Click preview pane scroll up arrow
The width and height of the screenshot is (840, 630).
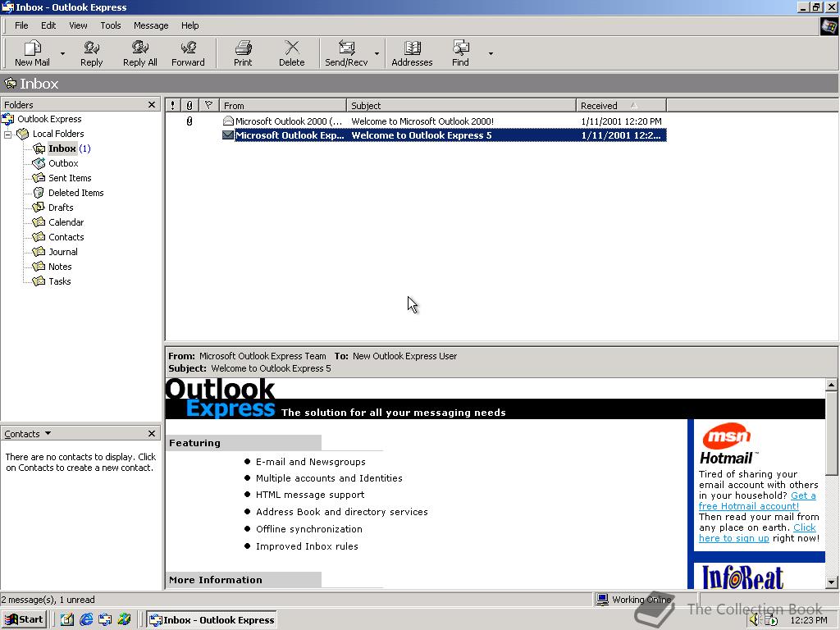pos(832,384)
